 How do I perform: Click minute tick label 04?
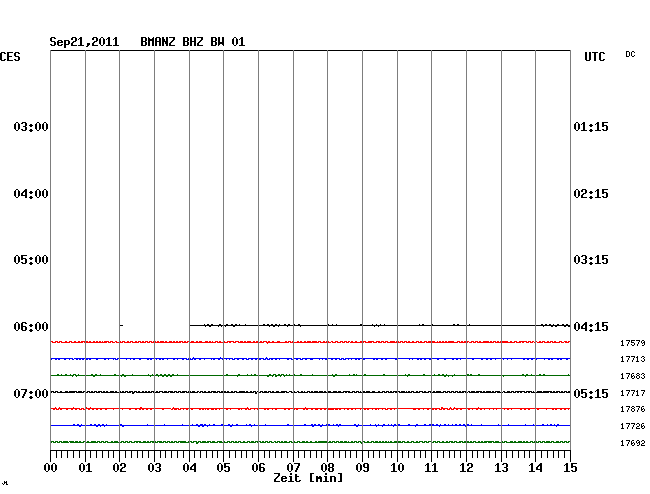pos(189,468)
